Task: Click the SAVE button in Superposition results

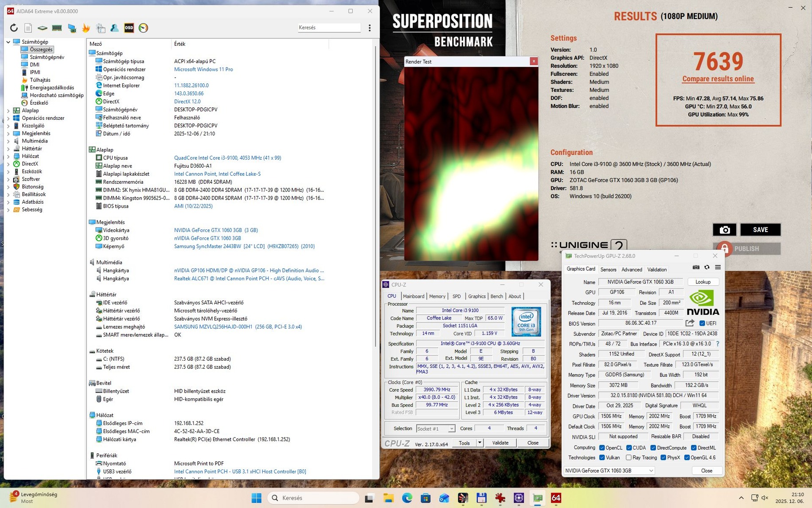Action: 760,229
